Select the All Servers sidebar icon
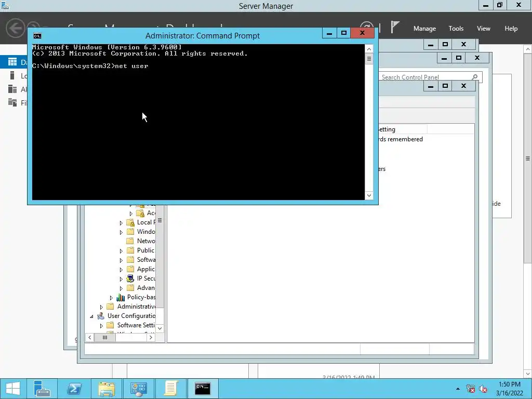Screen dimensions: 532x399 click(12, 89)
